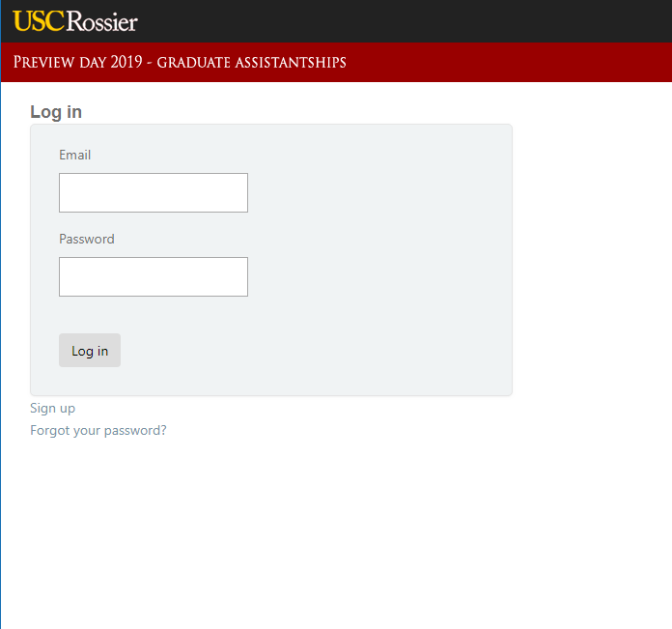
Task: Open the Forgot your password link
Action: pyautogui.click(x=98, y=430)
